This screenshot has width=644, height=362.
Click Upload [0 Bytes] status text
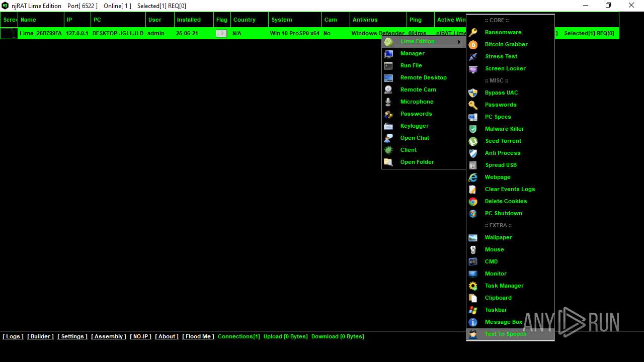pos(285,336)
